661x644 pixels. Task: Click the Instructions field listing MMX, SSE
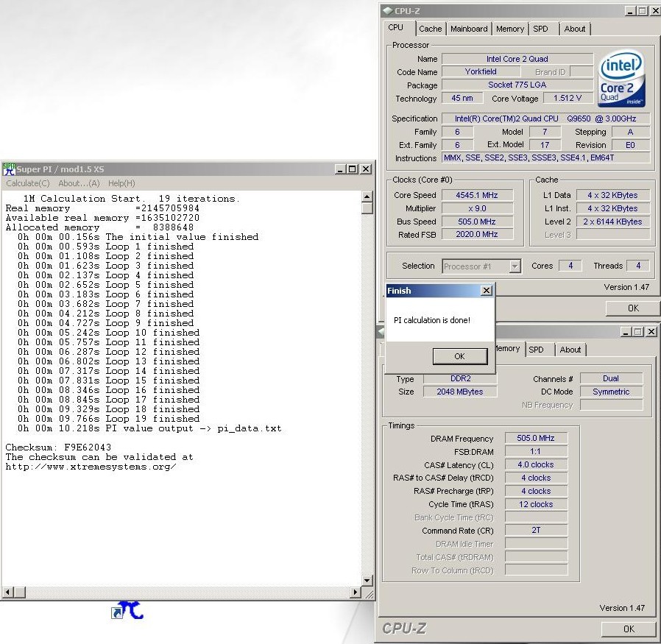pyautogui.click(x=545, y=158)
